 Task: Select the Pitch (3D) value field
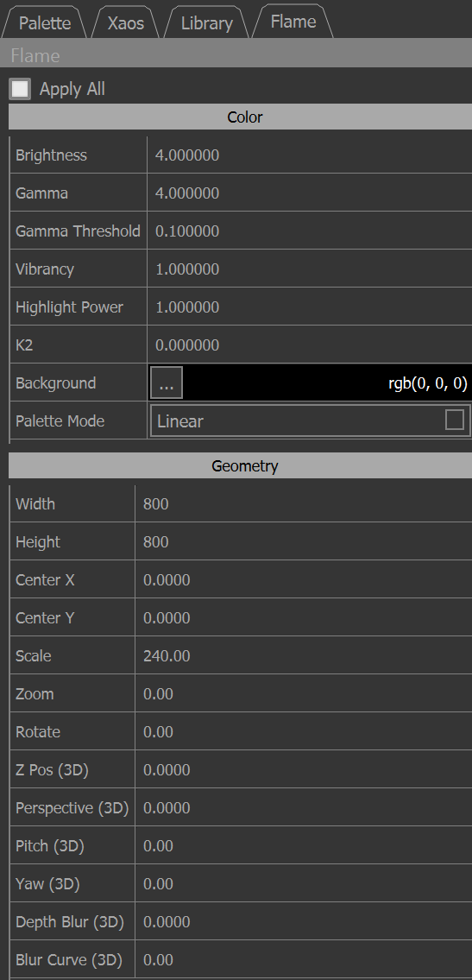tap(304, 846)
